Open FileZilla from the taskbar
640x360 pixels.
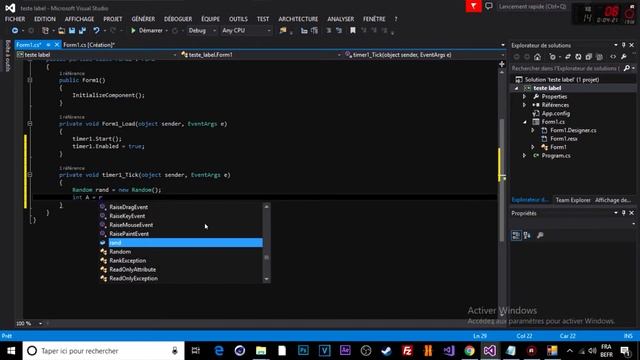pyautogui.click(x=407, y=351)
